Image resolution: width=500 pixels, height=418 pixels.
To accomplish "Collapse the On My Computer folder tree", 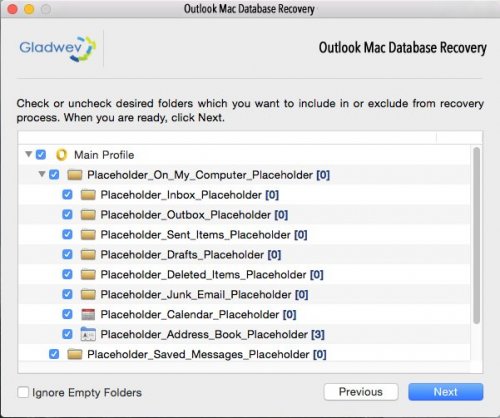I will 42,174.
